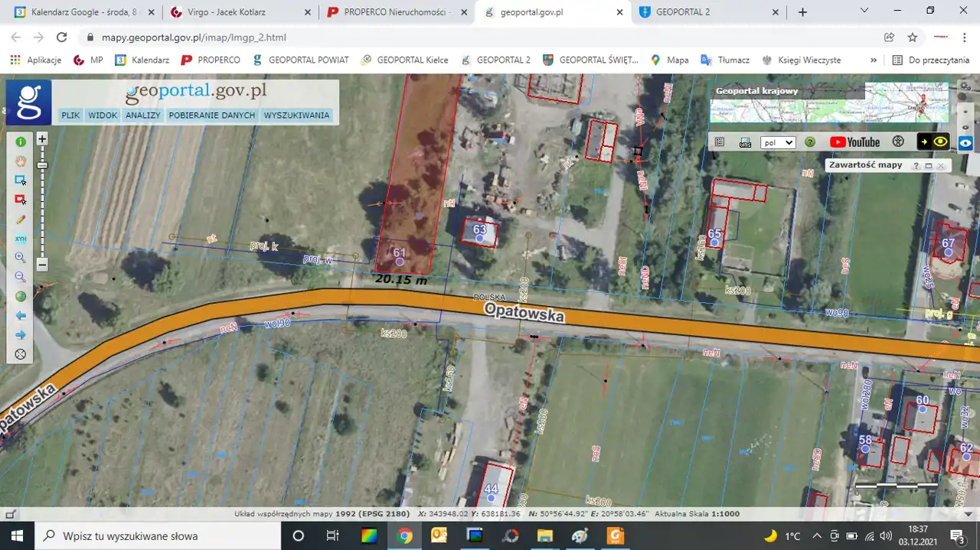
Task: Expand the WIDOK menu
Action: (x=103, y=116)
